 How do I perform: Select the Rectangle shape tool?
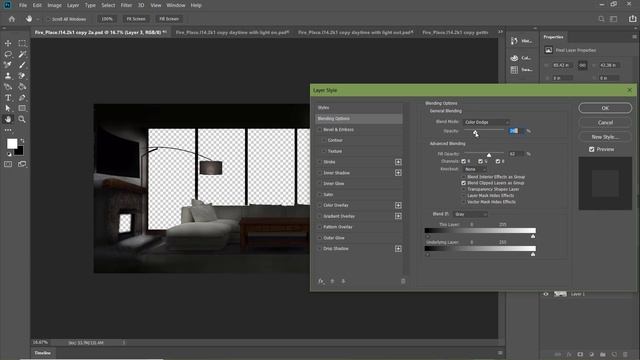22,108
